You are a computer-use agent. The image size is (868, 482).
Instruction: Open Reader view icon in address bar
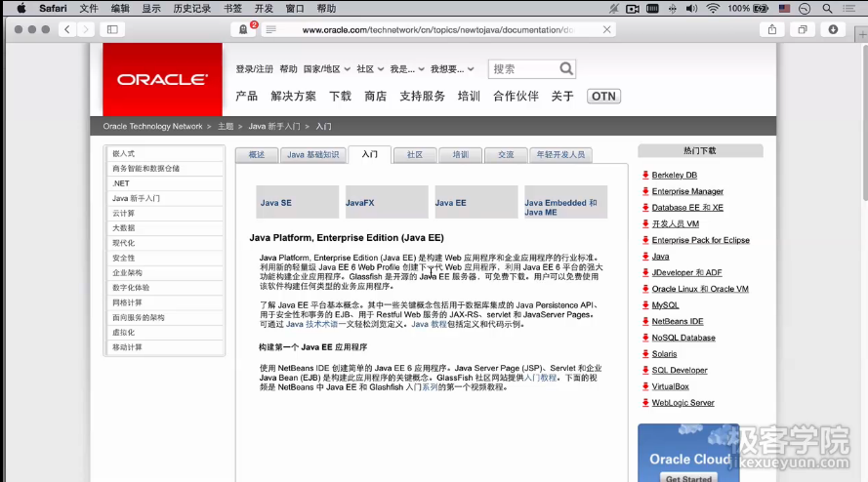[270, 29]
